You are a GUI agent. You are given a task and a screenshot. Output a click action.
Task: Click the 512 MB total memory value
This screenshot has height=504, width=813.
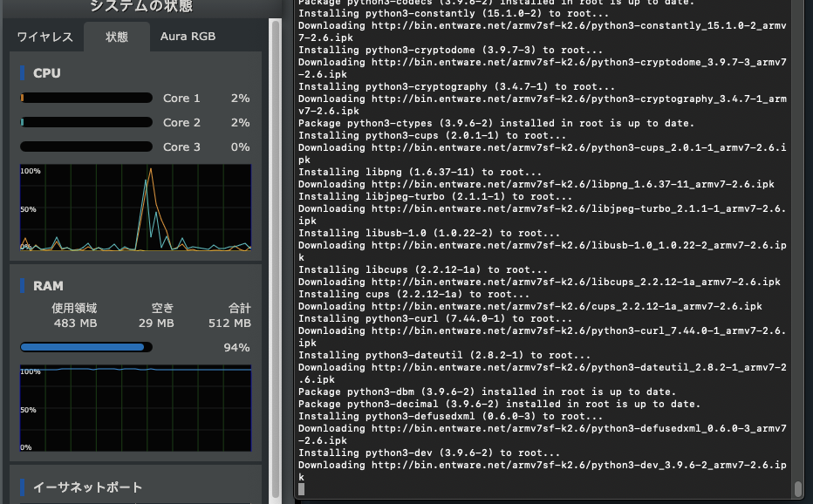tap(229, 323)
